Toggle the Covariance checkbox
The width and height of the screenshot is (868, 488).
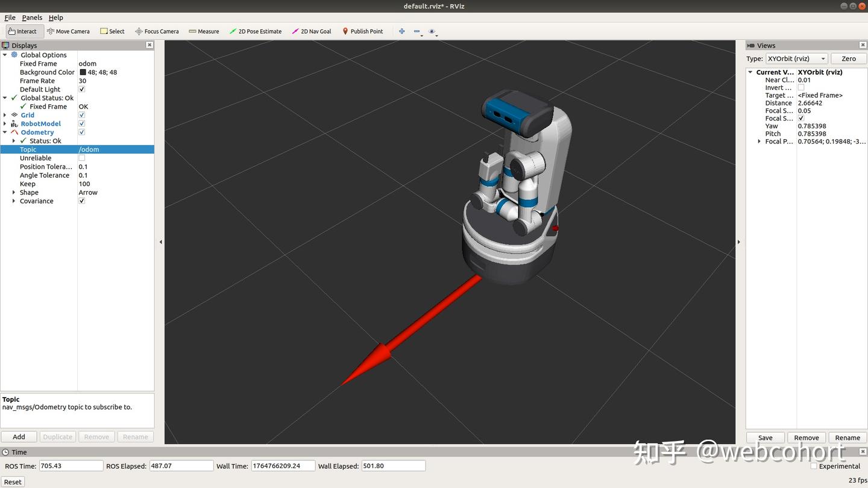[x=82, y=201]
